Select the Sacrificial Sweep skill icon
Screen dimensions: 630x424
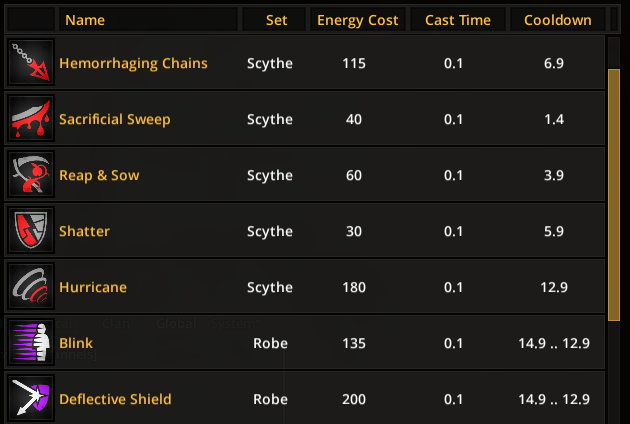coord(29,119)
